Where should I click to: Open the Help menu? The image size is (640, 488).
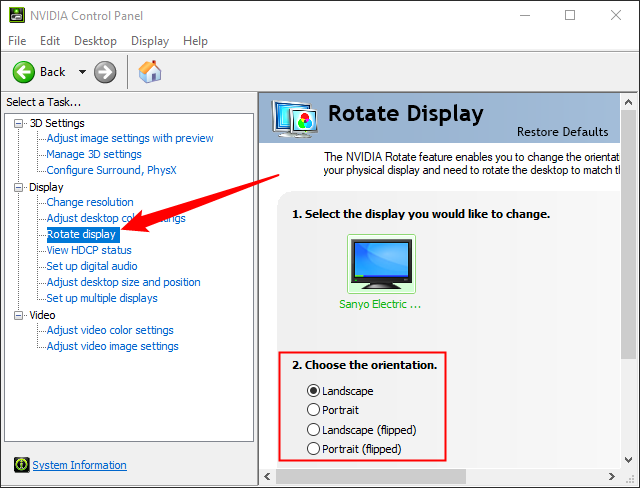point(195,41)
